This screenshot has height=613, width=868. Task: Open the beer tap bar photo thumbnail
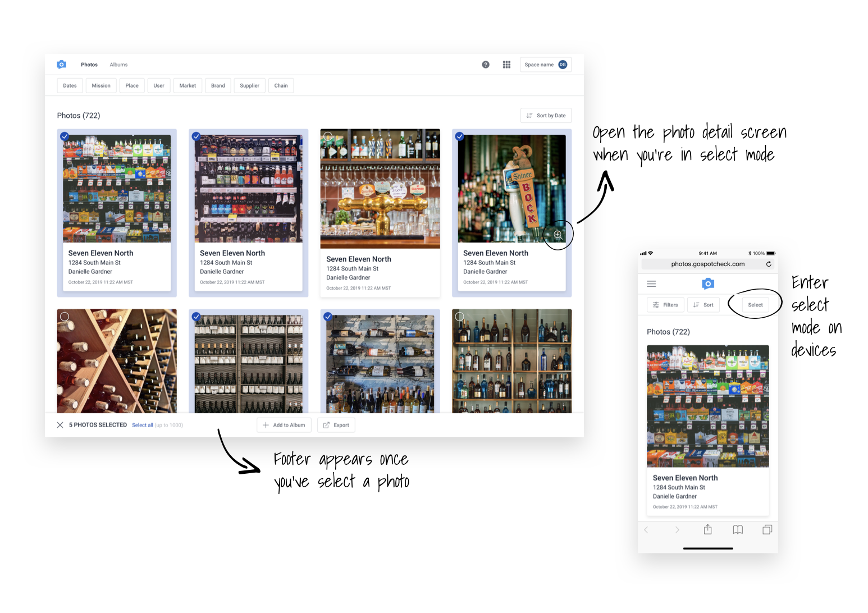(380, 189)
